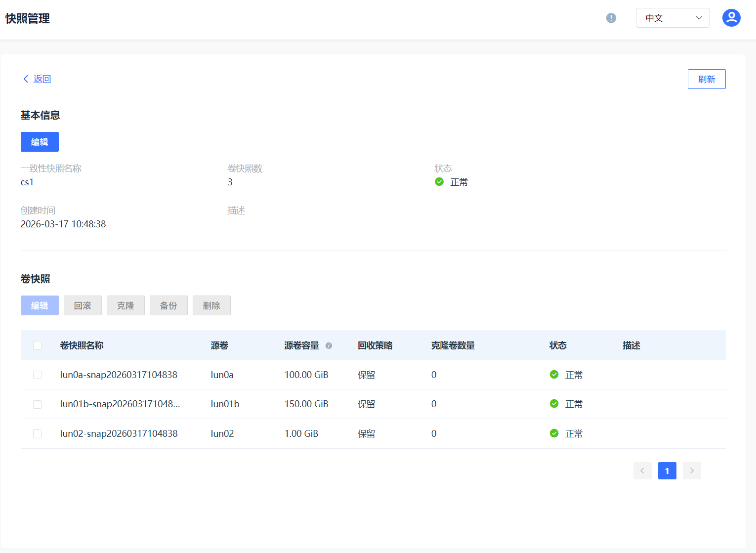
Task: Open the user profile avatar
Action: [731, 18]
